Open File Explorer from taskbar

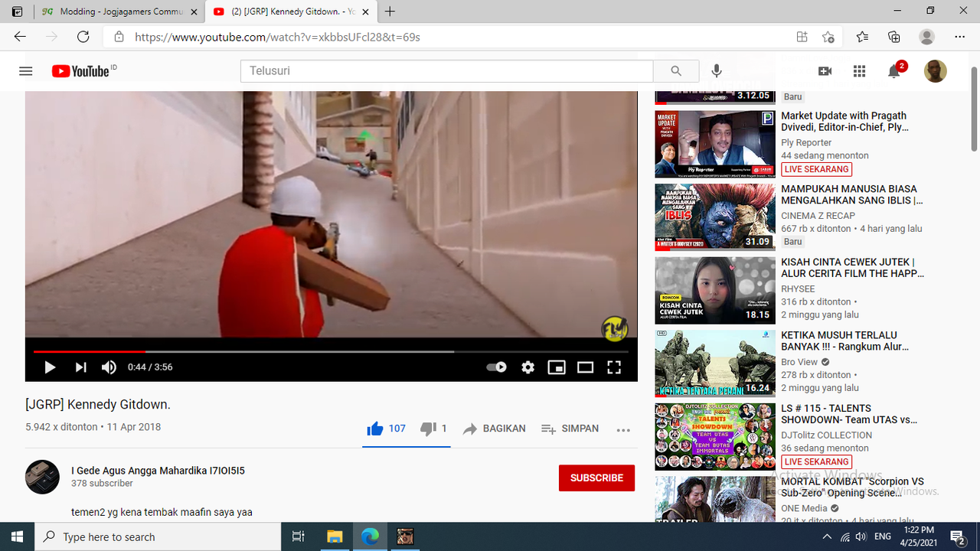tap(335, 536)
